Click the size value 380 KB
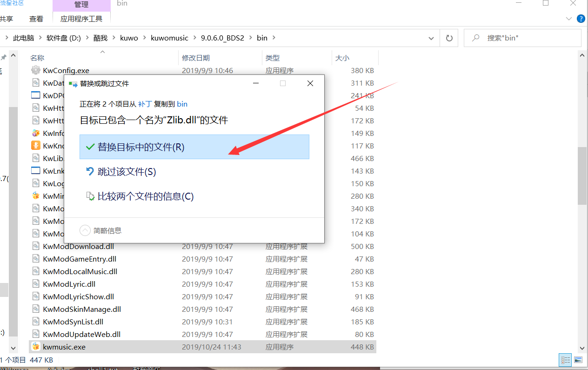 [362, 70]
